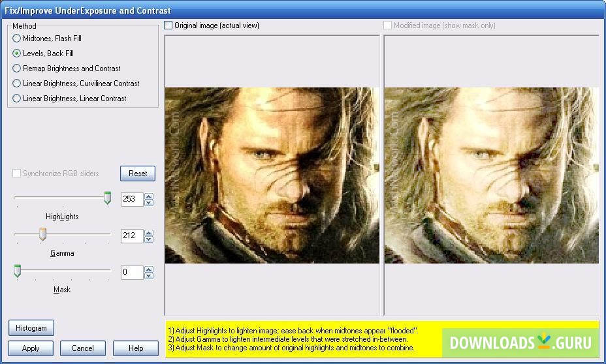Click the Gamma label
Viewport: 606px width, 364px height.
click(62, 253)
